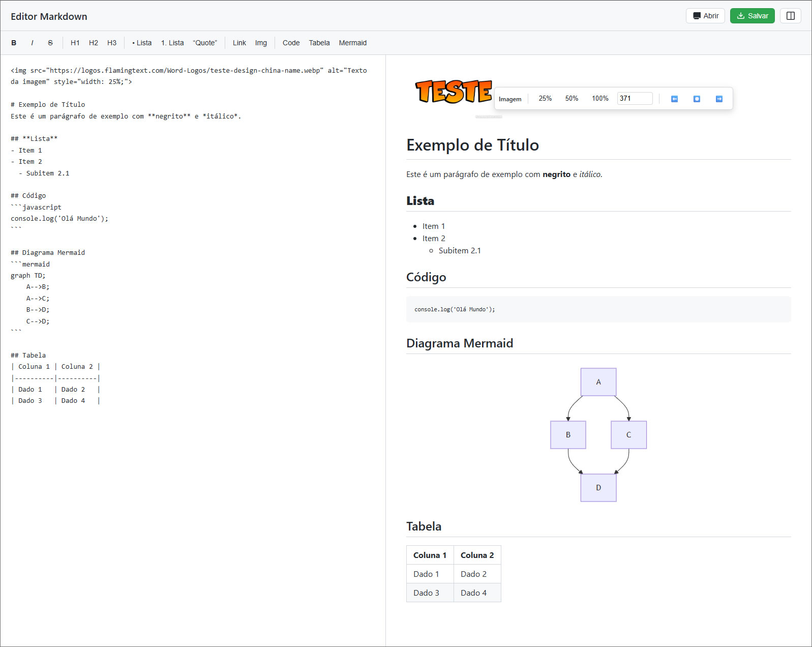The image size is (812, 647).
Task: Insert a Code block
Action: coord(291,43)
